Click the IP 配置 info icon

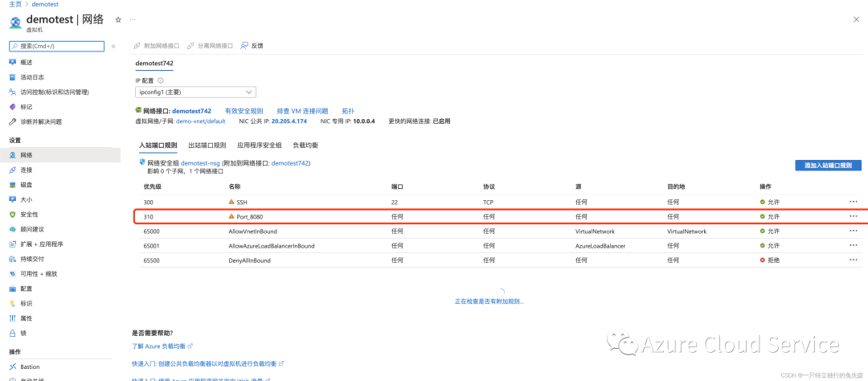161,81
